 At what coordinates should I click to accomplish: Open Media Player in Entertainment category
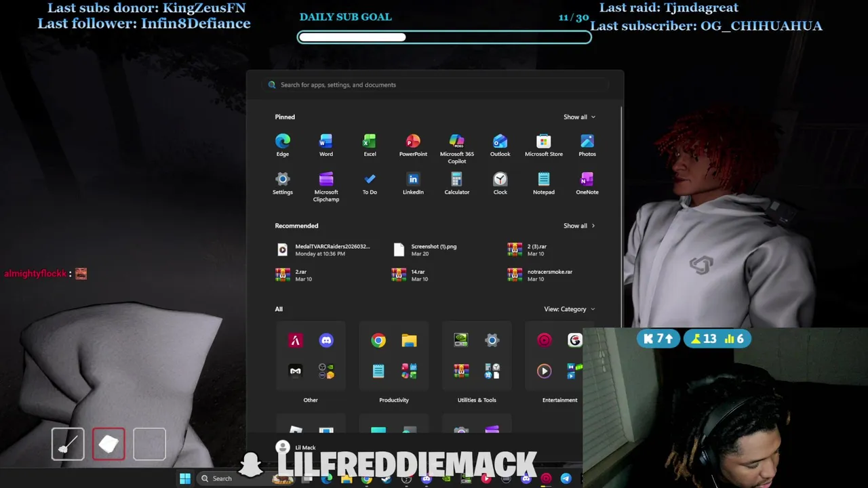544,371
